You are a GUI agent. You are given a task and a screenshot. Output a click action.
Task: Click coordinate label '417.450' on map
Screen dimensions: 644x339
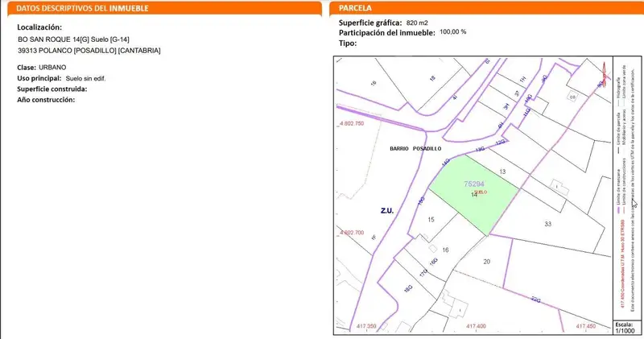point(586,326)
